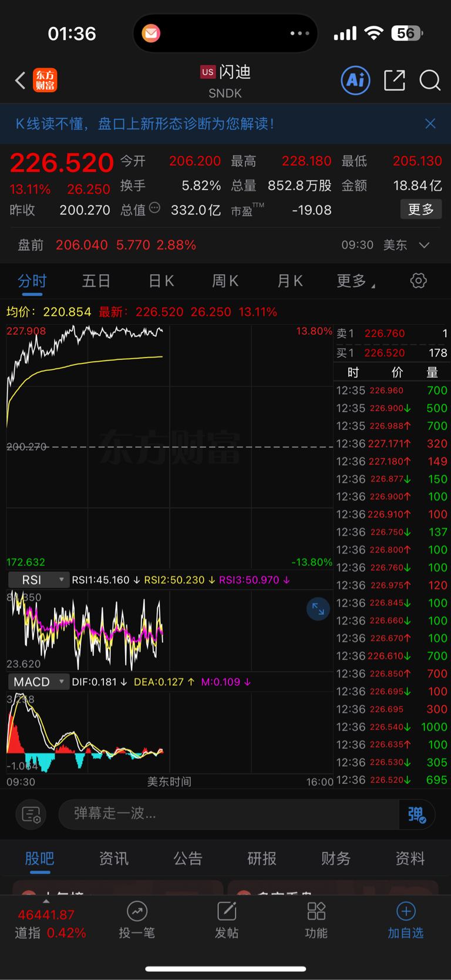This screenshot has height=980, width=451.
Task: Tap the DEA:0.127 value
Action: pos(164,682)
